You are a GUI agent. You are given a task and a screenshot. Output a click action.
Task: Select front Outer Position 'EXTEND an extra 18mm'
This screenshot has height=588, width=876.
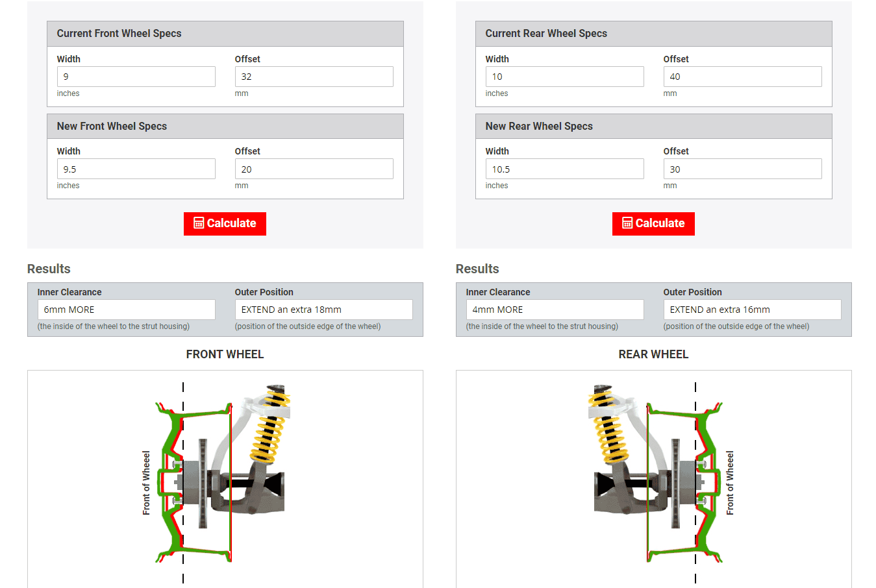click(x=323, y=310)
